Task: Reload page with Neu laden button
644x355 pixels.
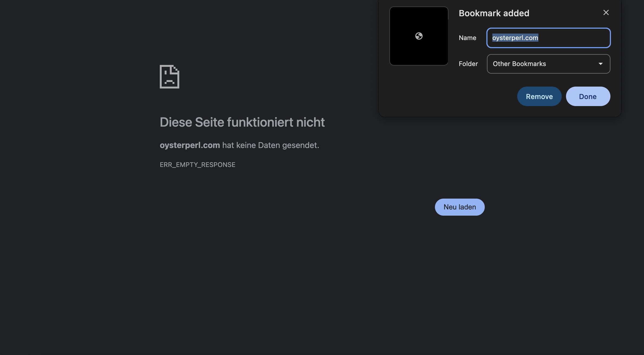Action: pyautogui.click(x=460, y=207)
